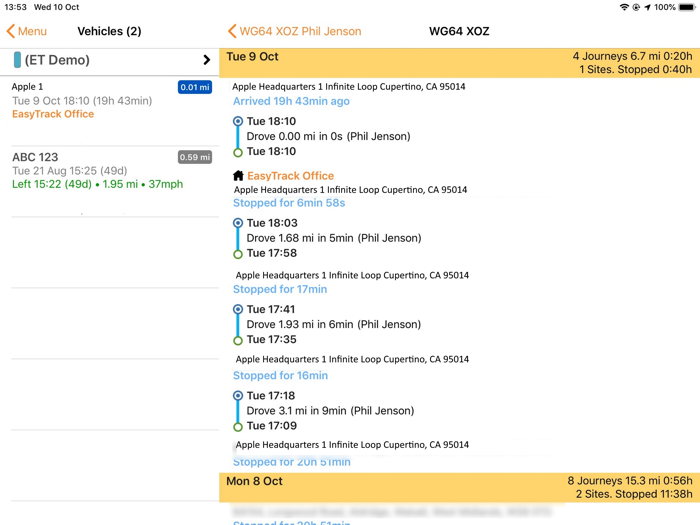Viewport: 700px width, 525px height.
Task: Open the Stopped for 17min entry
Action: point(280,289)
